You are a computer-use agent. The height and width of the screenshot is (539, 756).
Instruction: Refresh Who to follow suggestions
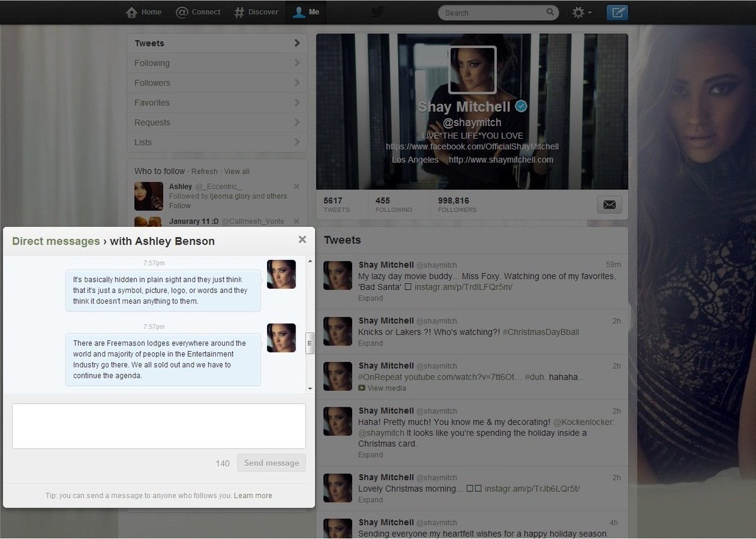click(x=204, y=171)
